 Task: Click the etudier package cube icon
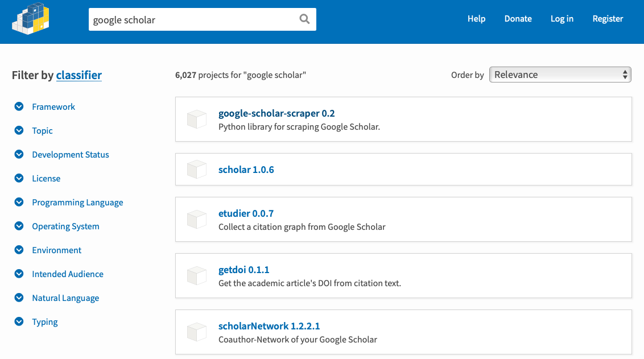tap(197, 220)
